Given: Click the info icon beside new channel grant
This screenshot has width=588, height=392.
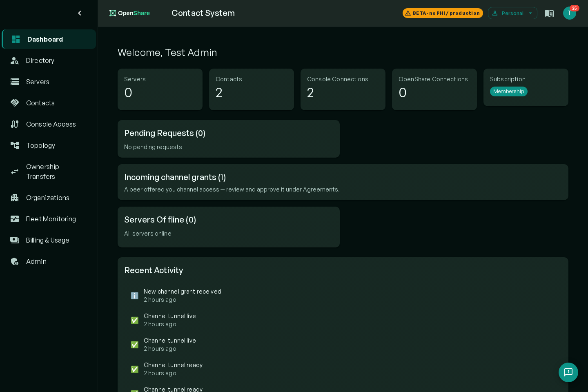Looking at the screenshot, I should (x=135, y=296).
